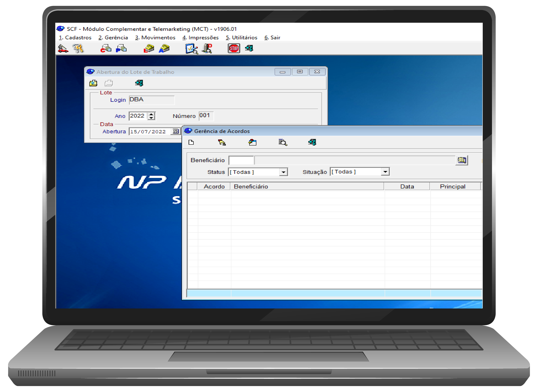Click the Ano year spinner arrows
The width and height of the screenshot is (538, 392).
151,116
